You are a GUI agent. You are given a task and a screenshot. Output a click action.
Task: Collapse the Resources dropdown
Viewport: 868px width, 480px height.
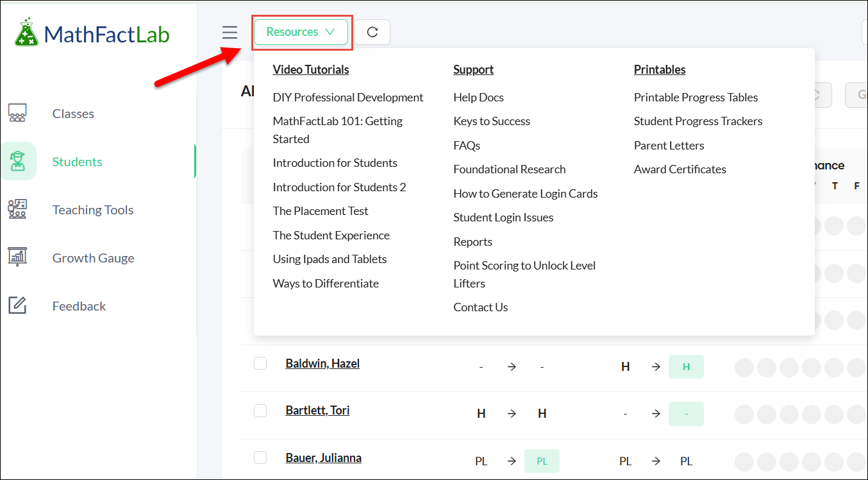(x=301, y=32)
